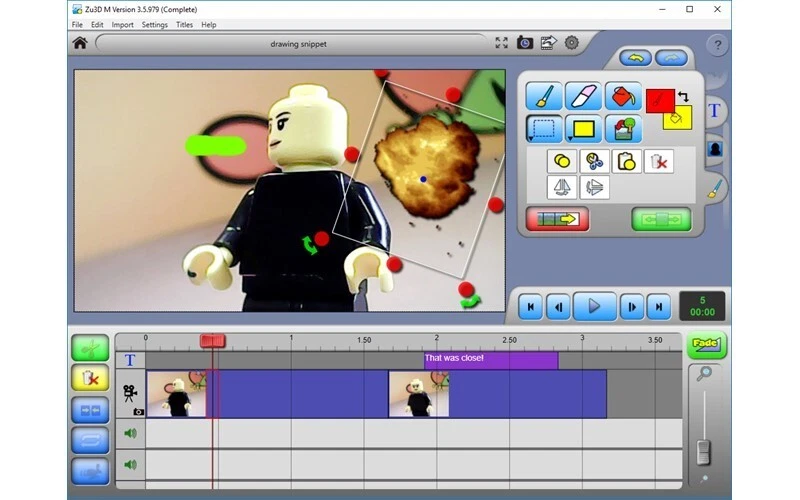Screen dimensions: 800x500
Task: Click the small snapshot camera on video track
Action: 139,411
